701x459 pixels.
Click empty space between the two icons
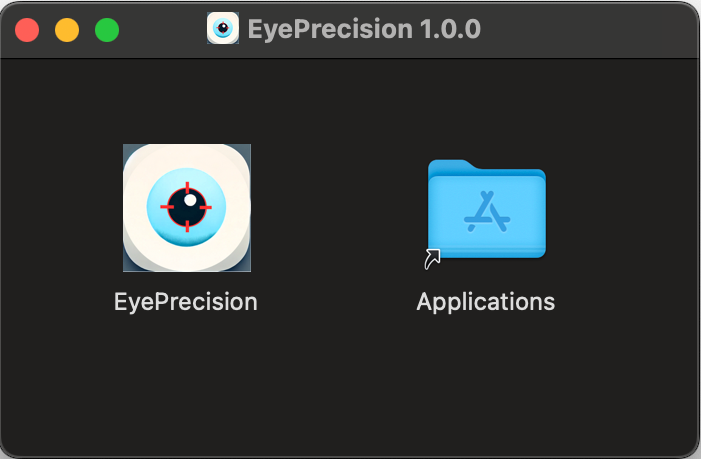click(x=339, y=208)
